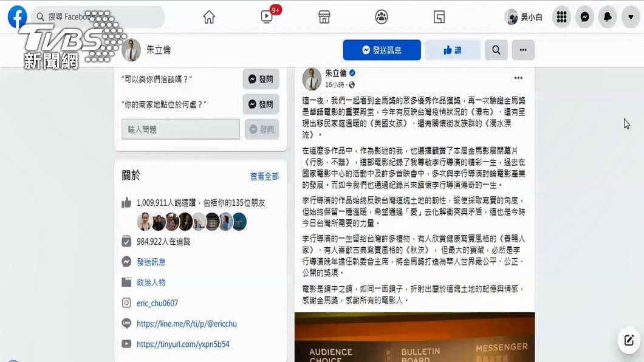
Task: Open the Groups icon in top bar
Action: (x=381, y=17)
